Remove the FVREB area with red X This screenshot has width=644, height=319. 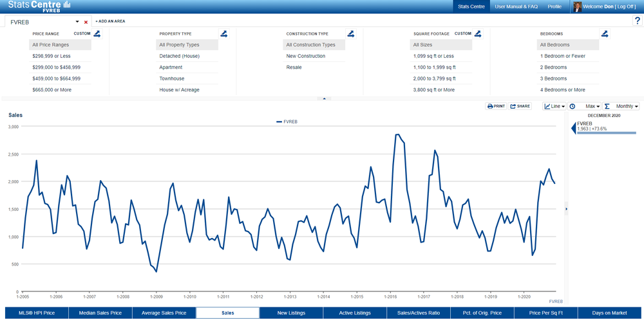pyautogui.click(x=86, y=22)
